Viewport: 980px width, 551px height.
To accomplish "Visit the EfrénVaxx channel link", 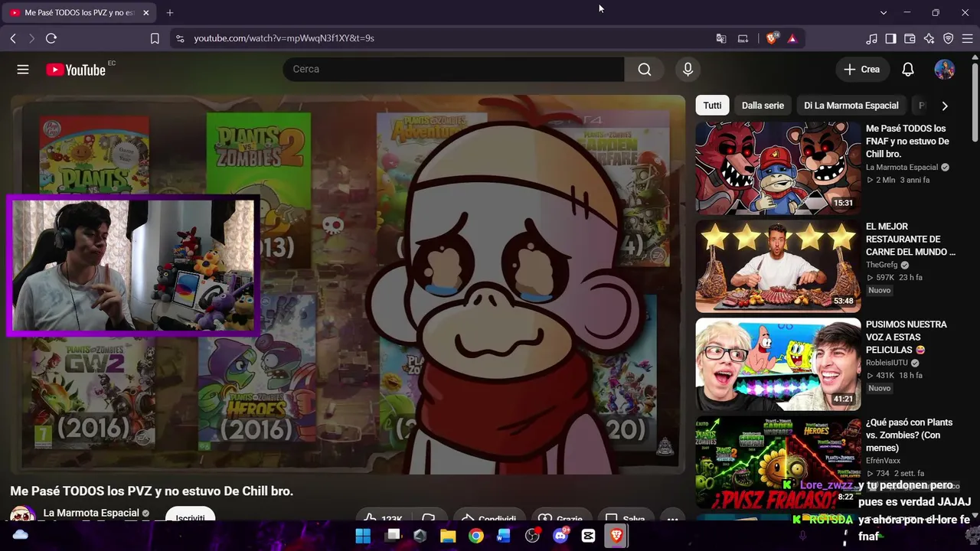I will [883, 461].
